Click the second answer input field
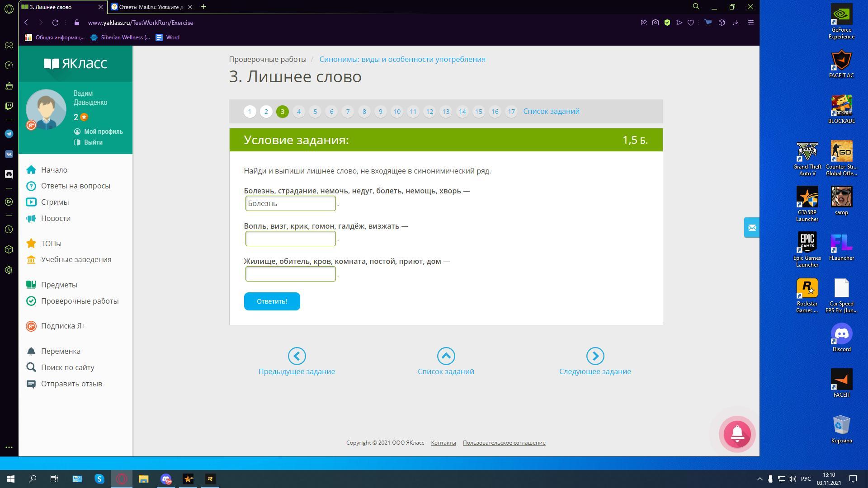Image resolution: width=868 pixels, height=488 pixels. pyautogui.click(x=290, y=239)
